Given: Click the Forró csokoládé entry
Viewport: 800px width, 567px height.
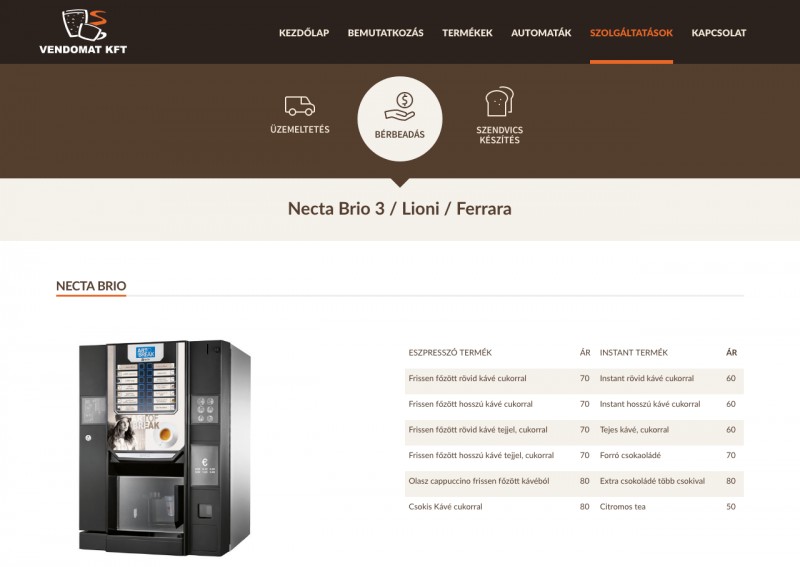Looking at the screenshot, I should [630, 455].
